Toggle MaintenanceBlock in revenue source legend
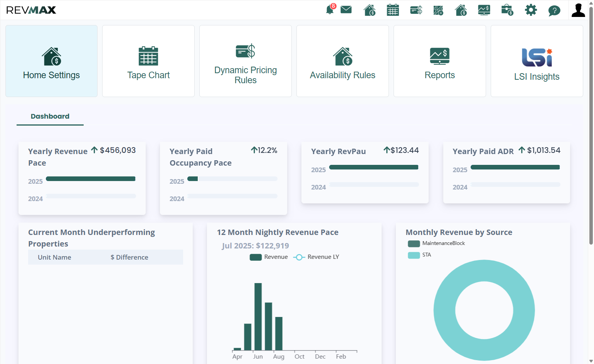The width and height of the screenshot is (594, 364). pos(436,243)
